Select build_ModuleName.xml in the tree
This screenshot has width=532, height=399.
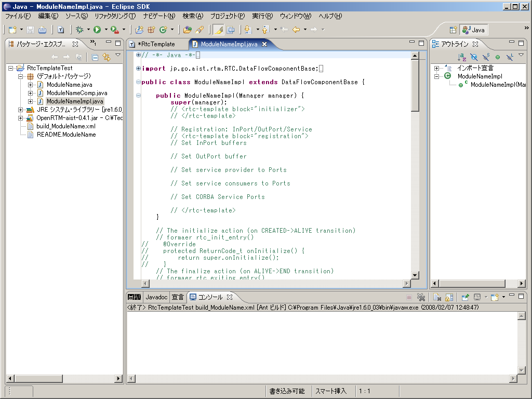coord(66,126)
